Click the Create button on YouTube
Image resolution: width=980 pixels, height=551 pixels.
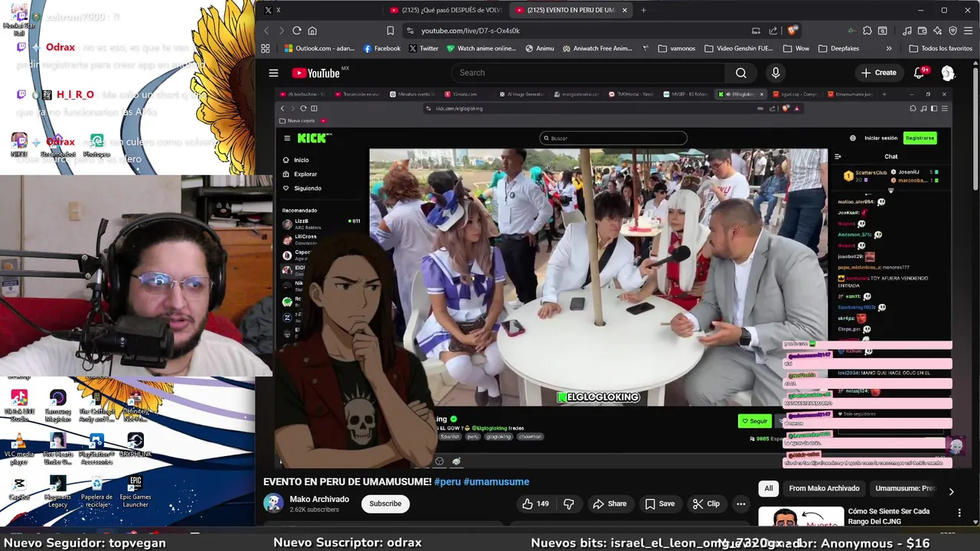coord(878,73)
